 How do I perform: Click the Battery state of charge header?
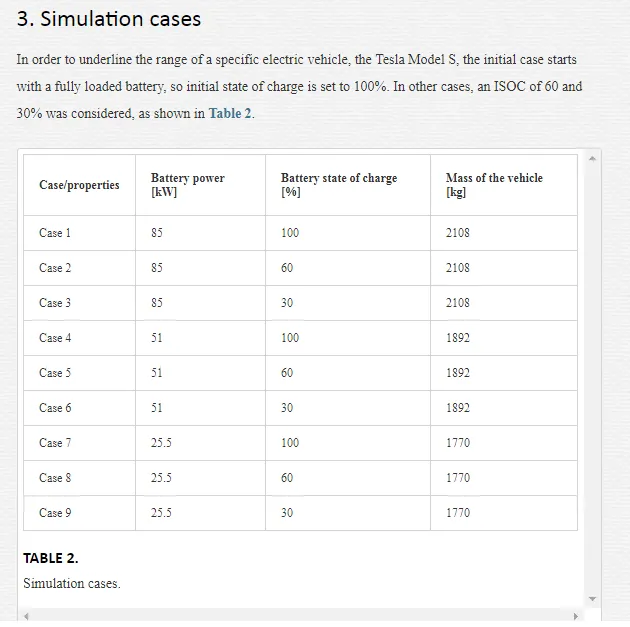348,185
